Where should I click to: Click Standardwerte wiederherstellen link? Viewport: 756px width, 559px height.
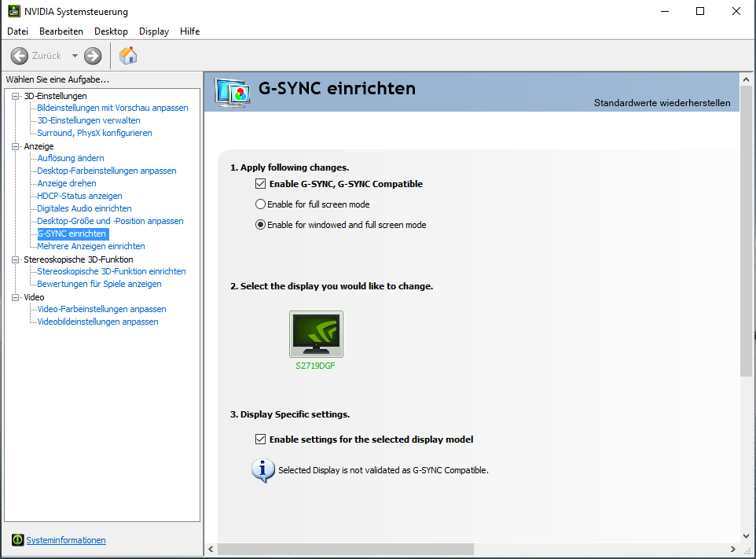tap(662, 103)
